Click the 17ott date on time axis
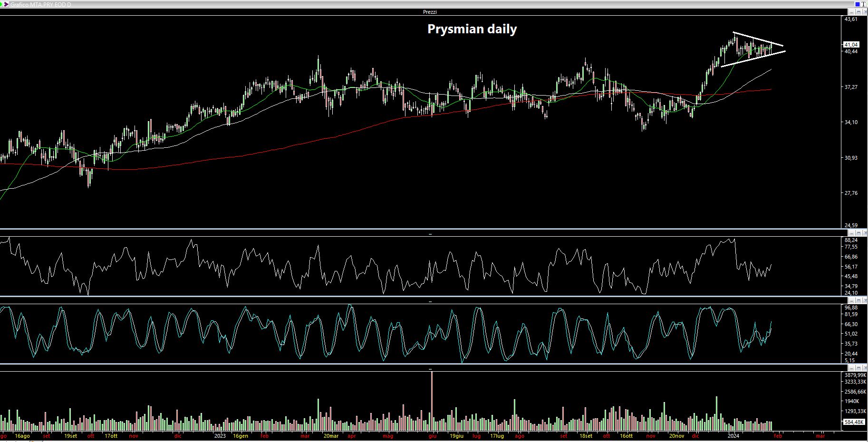The image size is (868, 442). click(x=111, y=436)
